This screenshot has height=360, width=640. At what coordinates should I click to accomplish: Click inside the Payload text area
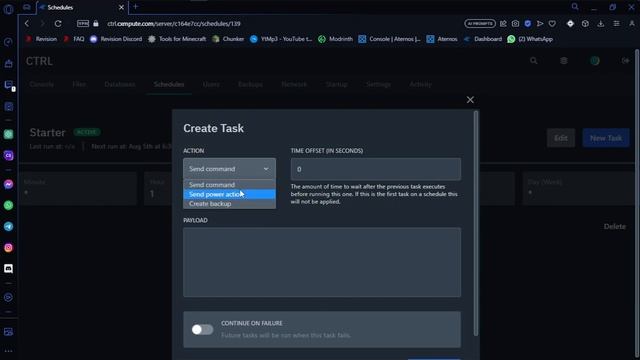(x=322, y=262)
